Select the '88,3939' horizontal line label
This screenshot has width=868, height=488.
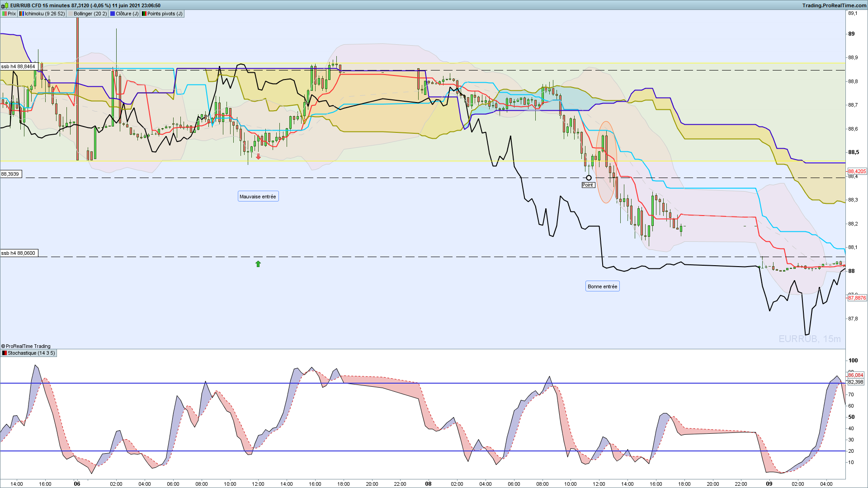[11, 174]
